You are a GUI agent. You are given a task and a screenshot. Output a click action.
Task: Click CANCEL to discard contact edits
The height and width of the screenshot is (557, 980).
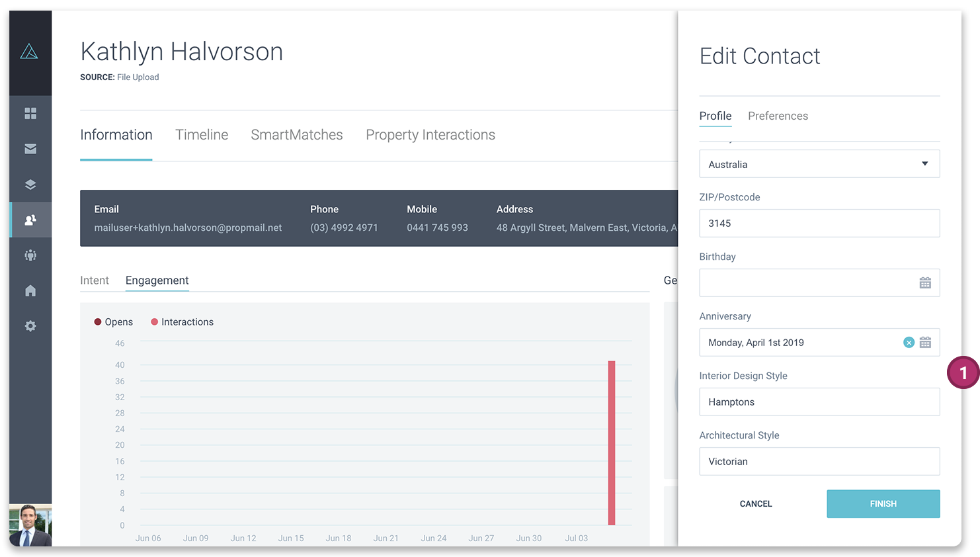tap(755, 503)
